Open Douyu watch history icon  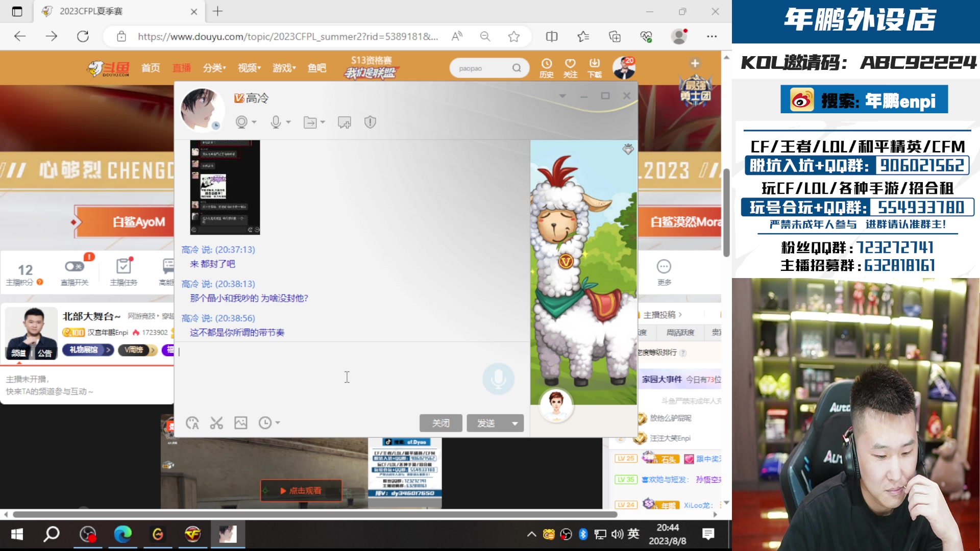[547, 68]
